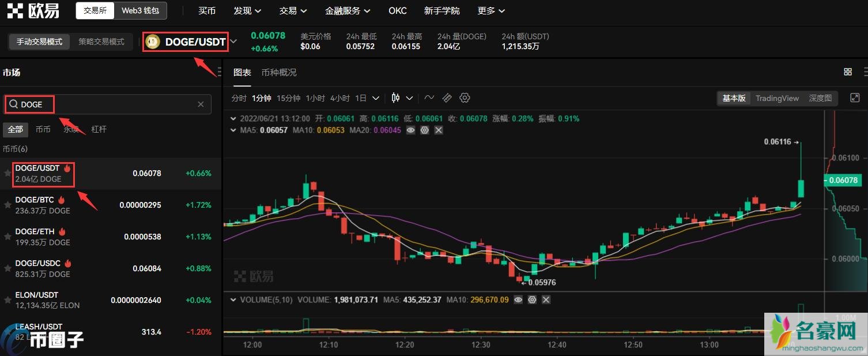Open the ELON/USDT market row
Viewport: 868px width, 356px height.
click(x=111, y=300)
